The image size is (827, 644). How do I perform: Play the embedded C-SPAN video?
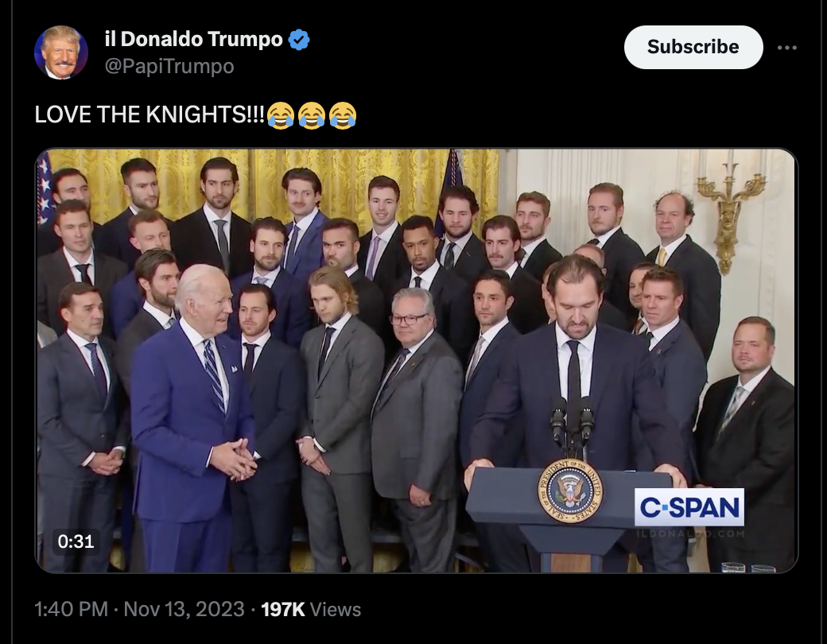pyautogui.click(x=416, y=360)
